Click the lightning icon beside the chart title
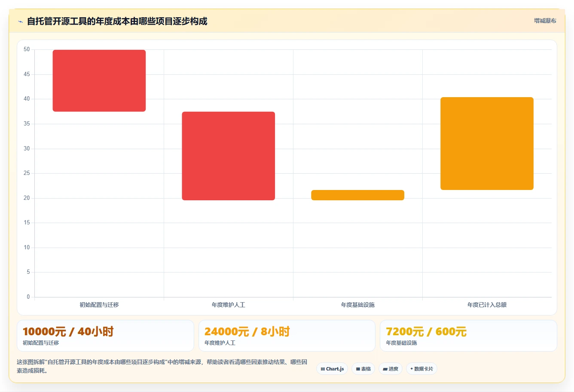 pyautogui.click(x=21, y=21)
